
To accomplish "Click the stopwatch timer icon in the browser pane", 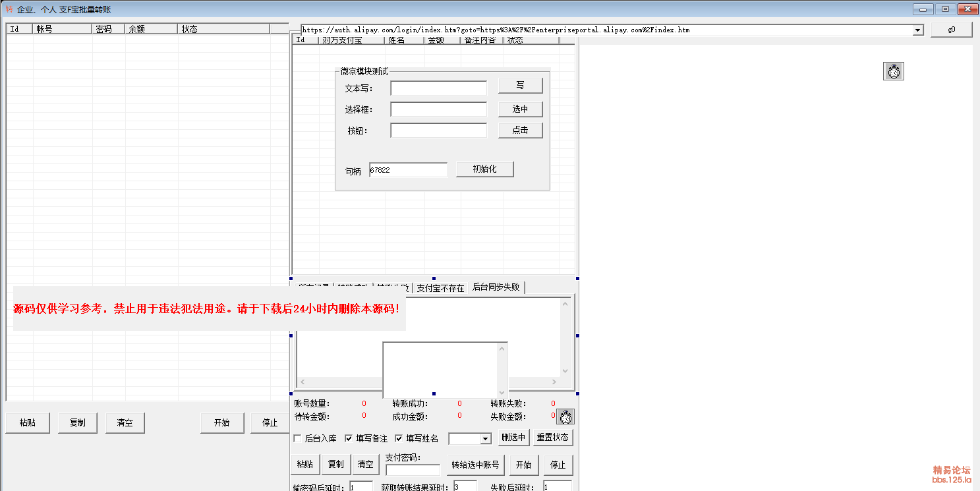I will 893,71.
